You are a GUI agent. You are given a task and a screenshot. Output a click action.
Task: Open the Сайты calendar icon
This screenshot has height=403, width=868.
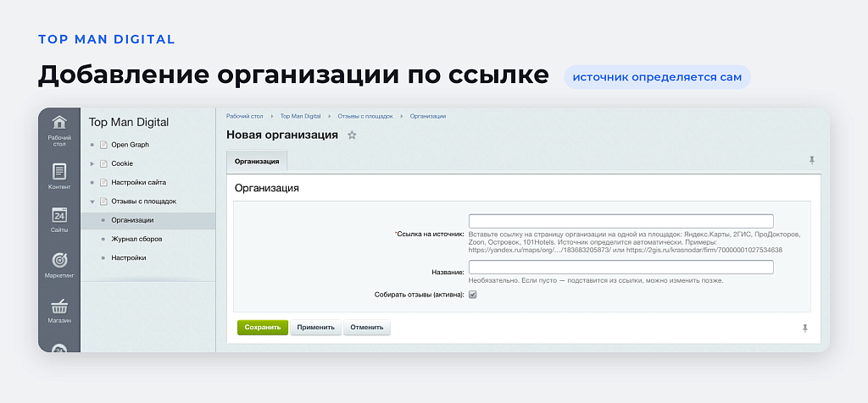click(x=59, y=214)
